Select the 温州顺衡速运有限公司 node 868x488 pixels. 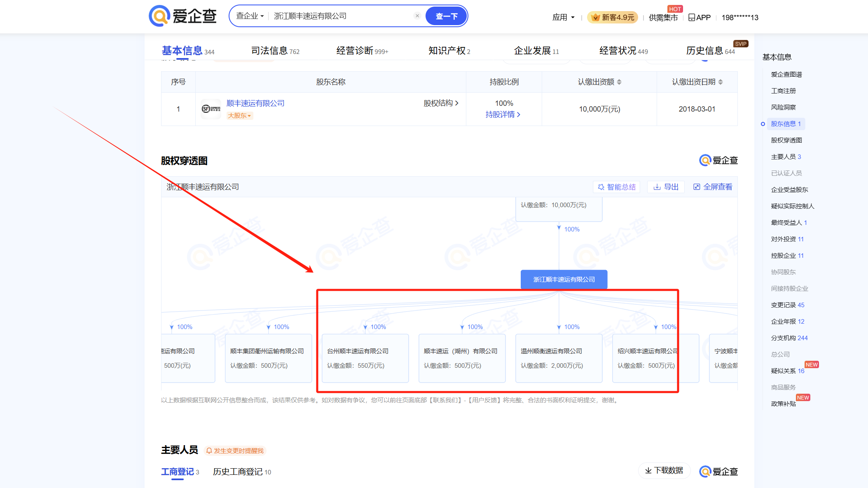(559, 358)
